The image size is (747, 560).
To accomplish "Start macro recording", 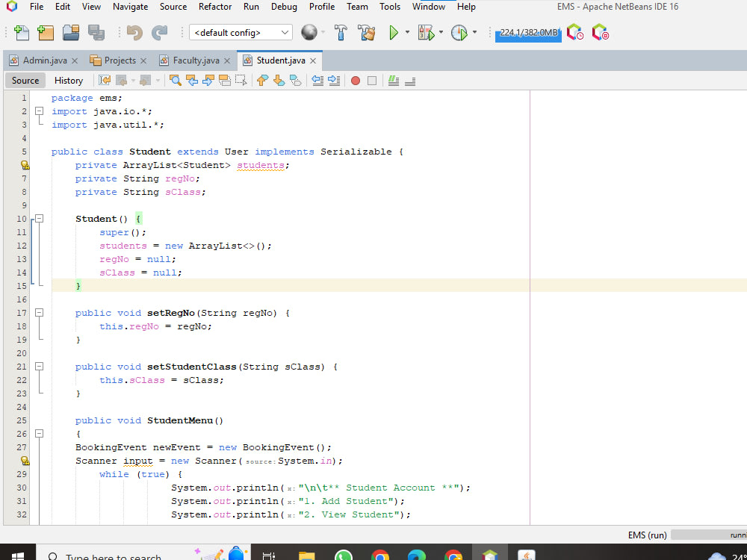I will coord(355,80).
